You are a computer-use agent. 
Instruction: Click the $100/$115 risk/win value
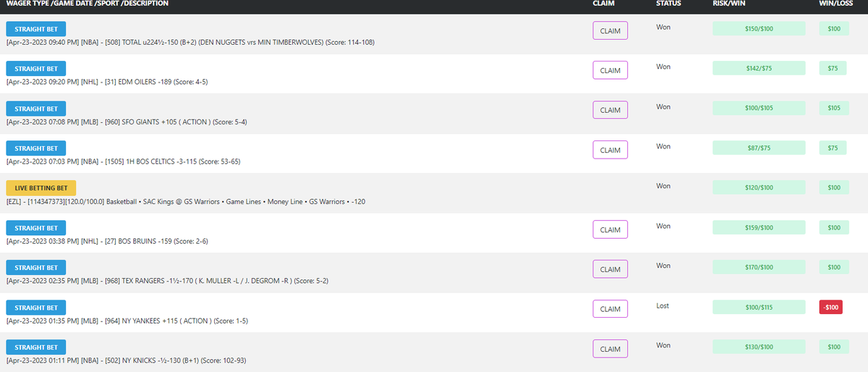759,308
